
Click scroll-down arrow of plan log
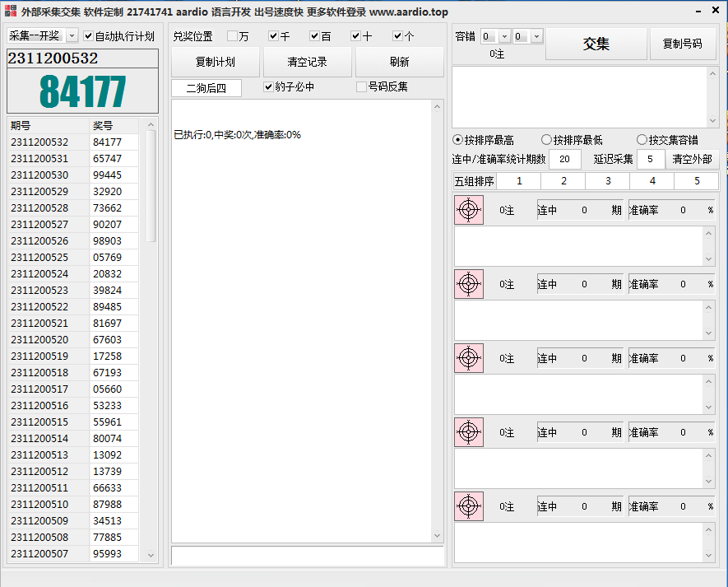click(437, 535)
